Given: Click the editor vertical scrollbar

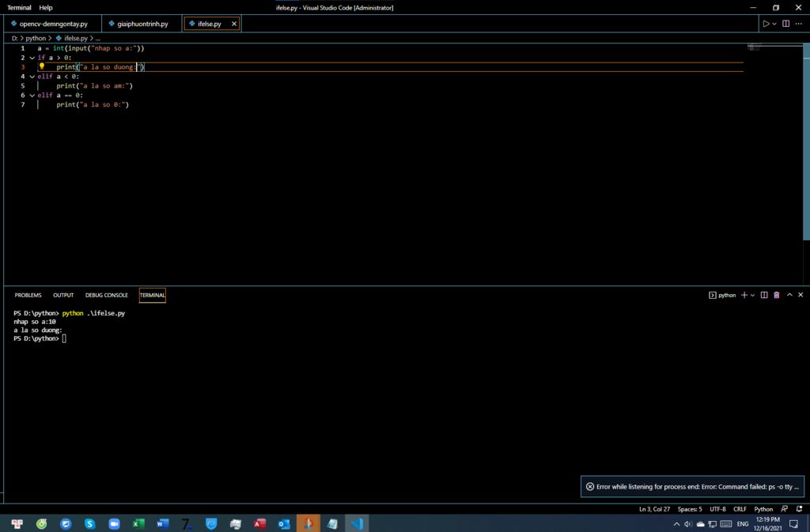Looking at the screenshot, I should tap(806, 142).
